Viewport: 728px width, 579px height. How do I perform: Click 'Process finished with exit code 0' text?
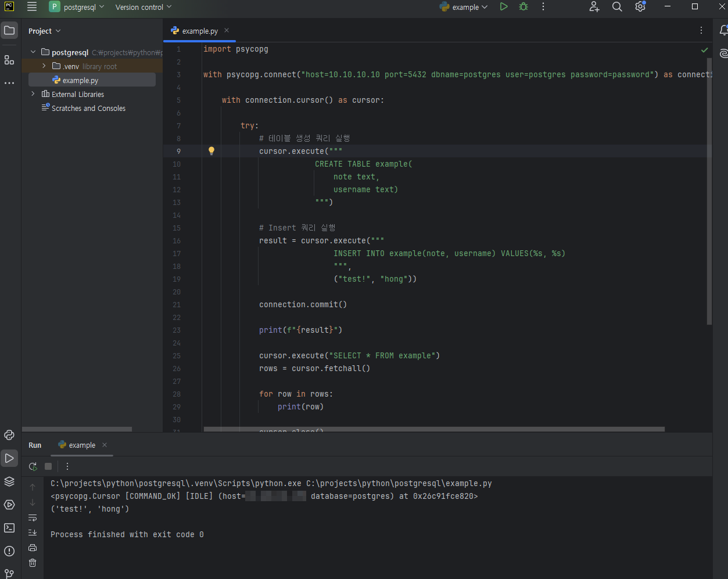127,534
